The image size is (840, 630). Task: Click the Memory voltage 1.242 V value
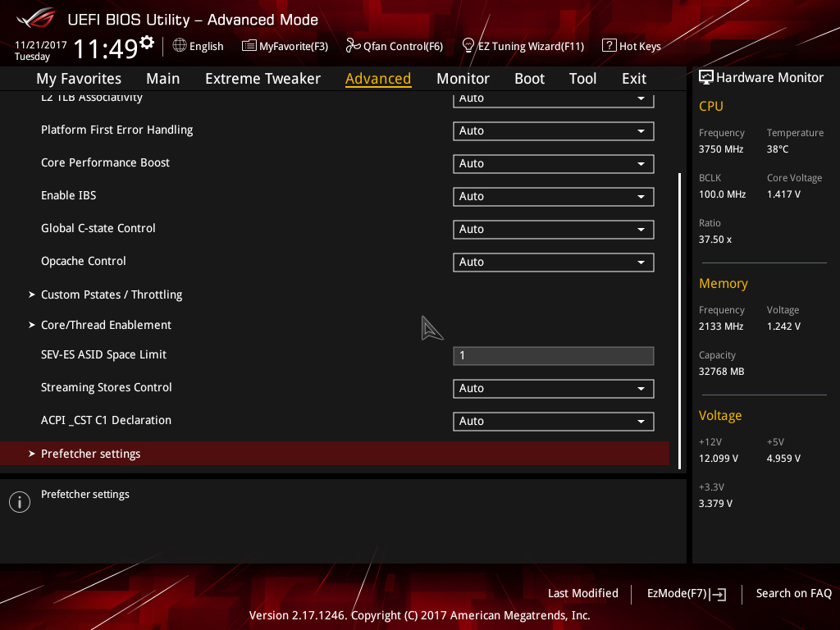[x=783, y=326]
